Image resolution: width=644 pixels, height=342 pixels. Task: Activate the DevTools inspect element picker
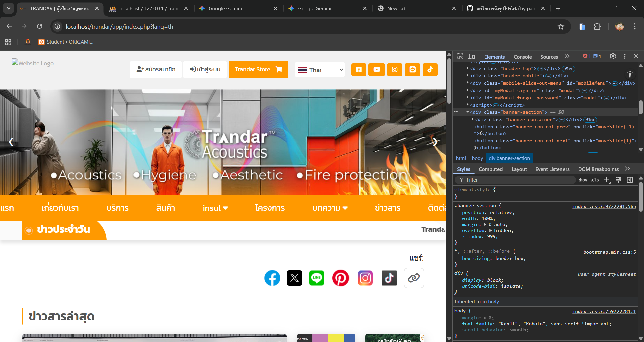460,56
